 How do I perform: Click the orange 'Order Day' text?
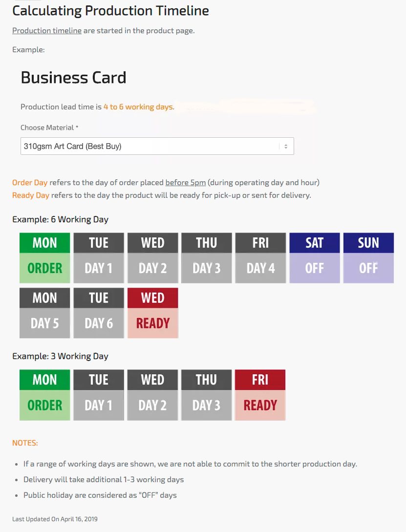(x=30, y=183)
